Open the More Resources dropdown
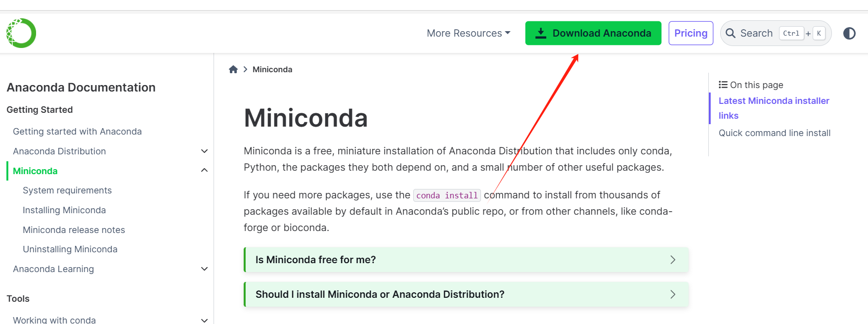This screenshot has height=324, width=868. pyautogui.click(x=468, y=33)
